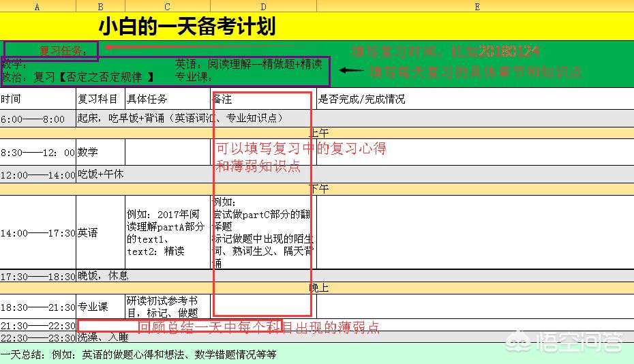634x364 pixels.
Task: Select the 数学 subject cell
Action: coord(101,152)
